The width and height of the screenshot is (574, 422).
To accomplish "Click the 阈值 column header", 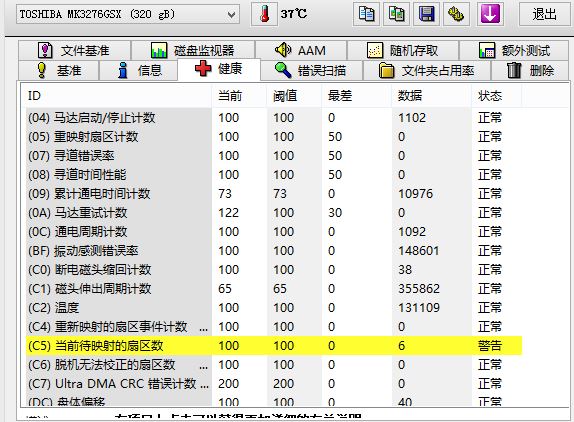I will tap(294, 96).
